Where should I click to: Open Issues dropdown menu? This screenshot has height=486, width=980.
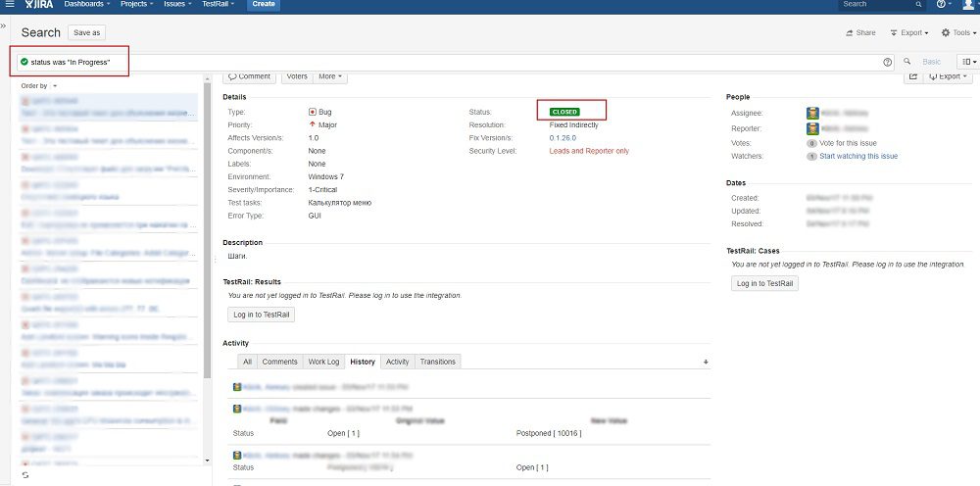(177, 4)
